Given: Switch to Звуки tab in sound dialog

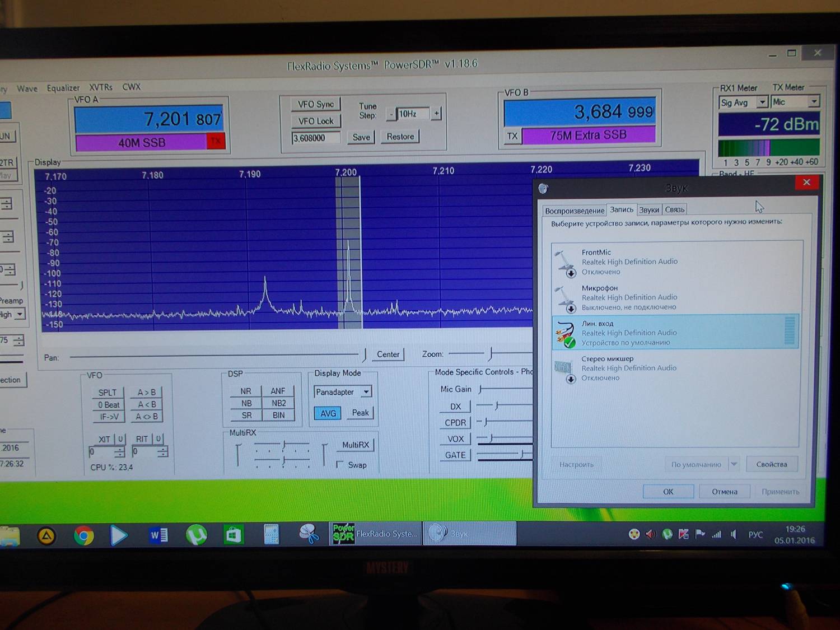Looking at the screenshot, I should coord(649,210).
